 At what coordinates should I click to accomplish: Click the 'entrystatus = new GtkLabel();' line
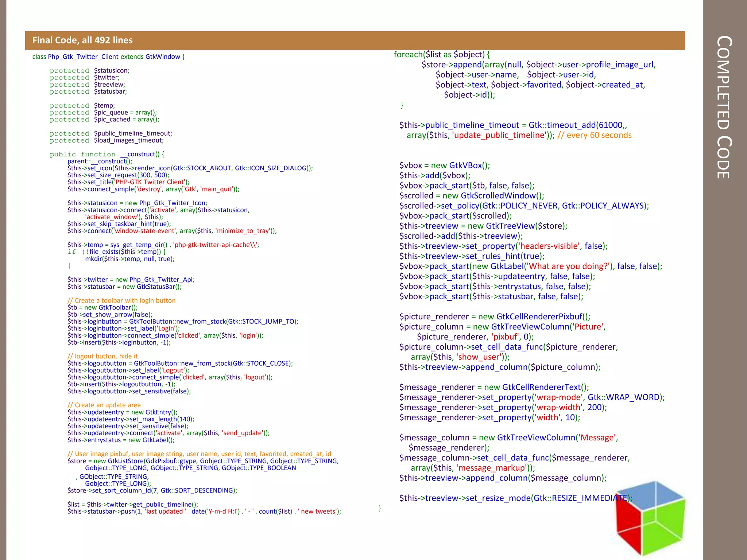pos(121,440)
